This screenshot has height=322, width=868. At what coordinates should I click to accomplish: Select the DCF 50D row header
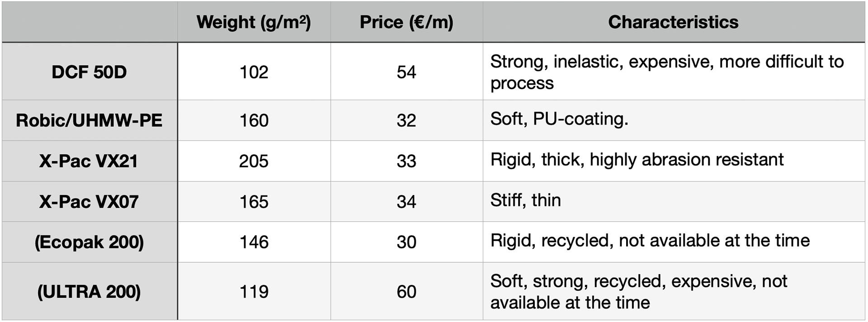90,72
